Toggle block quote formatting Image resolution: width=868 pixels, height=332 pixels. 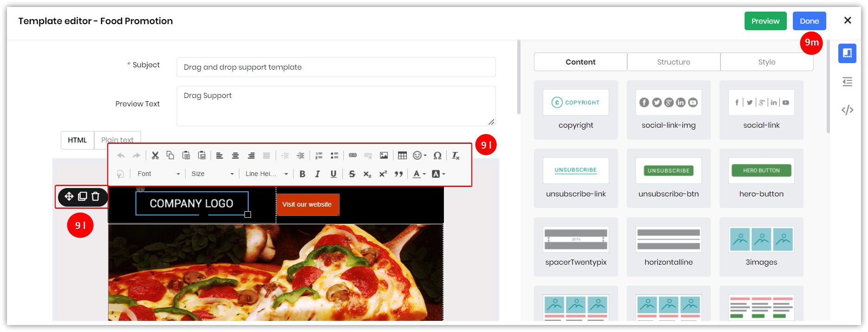[x=399, y=174]
